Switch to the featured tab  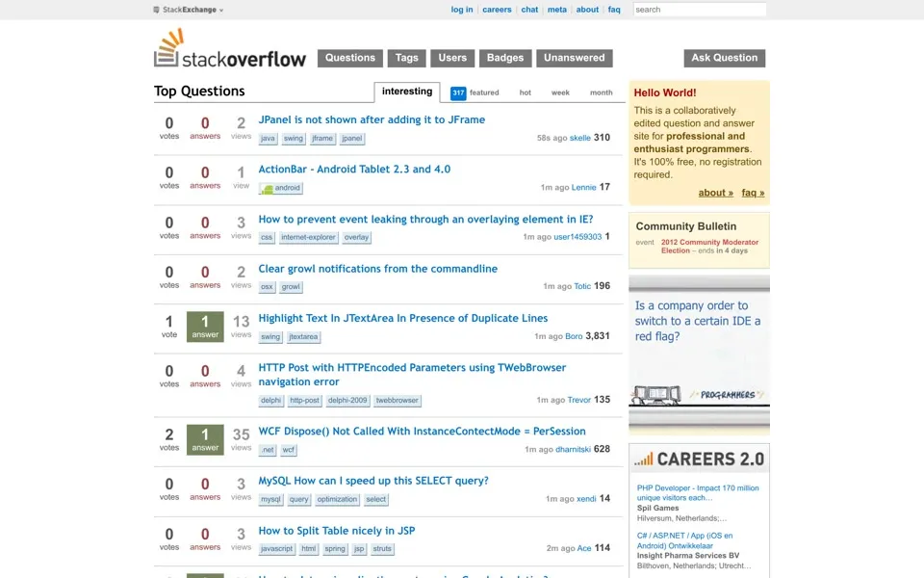tap(484, 92)
